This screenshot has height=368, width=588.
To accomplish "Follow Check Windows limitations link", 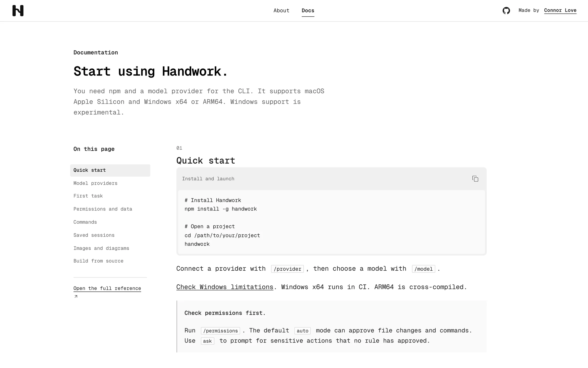I will click(x=225, y=287).
